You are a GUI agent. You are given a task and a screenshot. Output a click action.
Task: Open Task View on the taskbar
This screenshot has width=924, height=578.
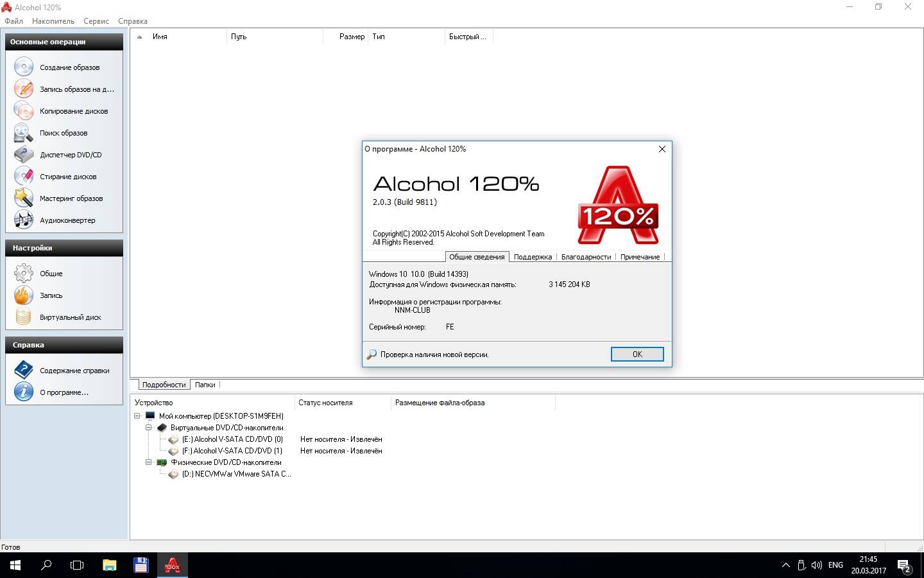coord(77,565)
